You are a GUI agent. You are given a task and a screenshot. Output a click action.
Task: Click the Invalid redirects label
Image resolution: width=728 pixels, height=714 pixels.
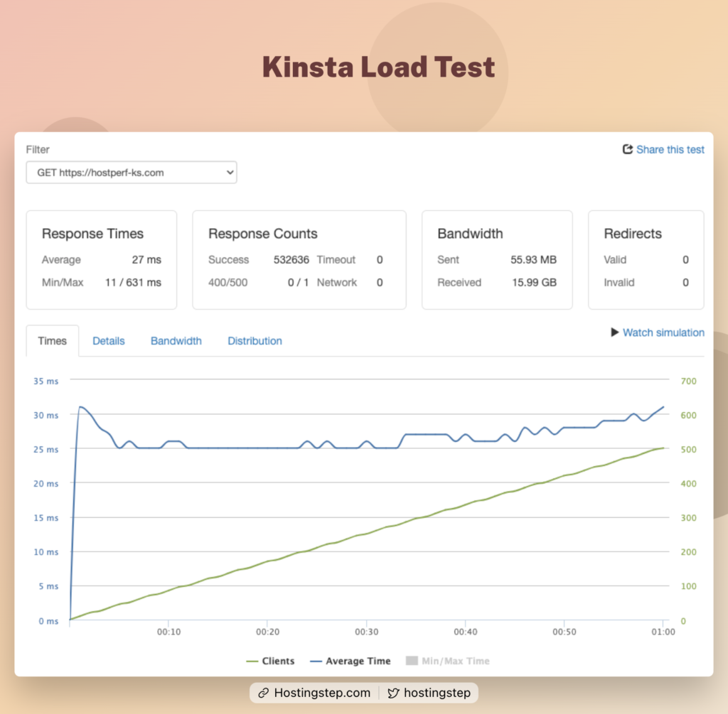coord(619,283)
